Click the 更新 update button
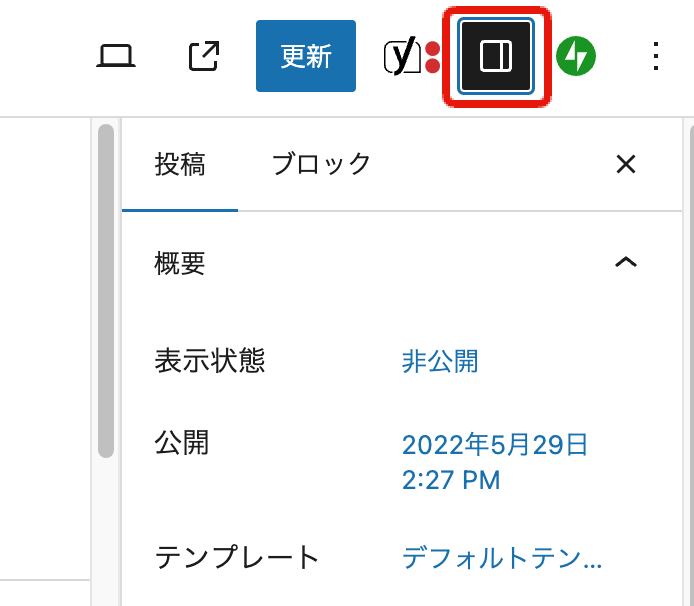Screen dimensions: 694x606 click(x=306, y=56)
